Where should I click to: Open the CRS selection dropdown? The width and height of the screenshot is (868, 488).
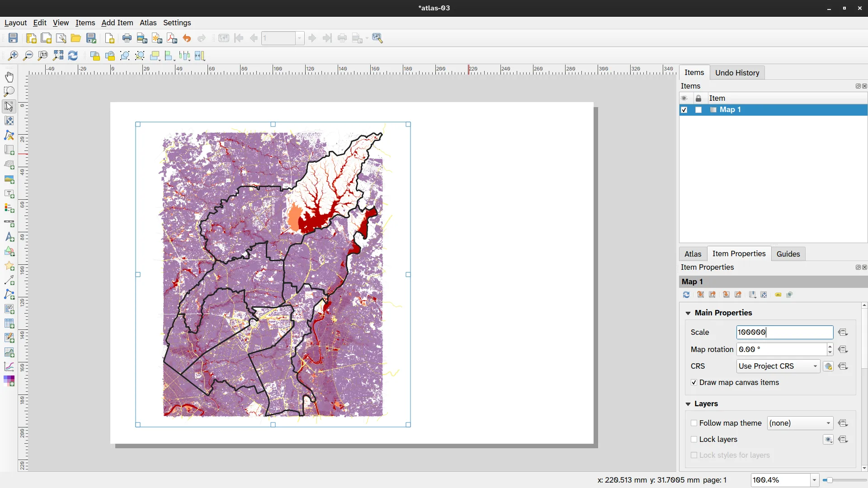(x=778, y=366)
